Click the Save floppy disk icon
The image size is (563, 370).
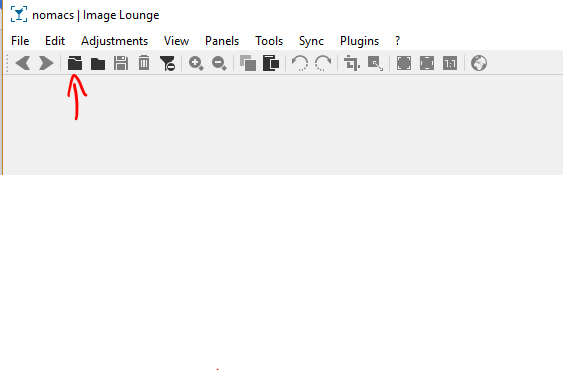point(121,63)
